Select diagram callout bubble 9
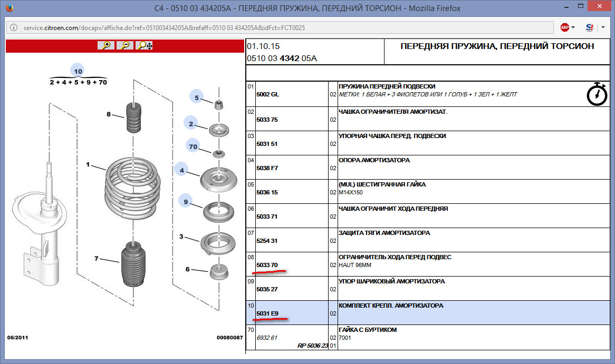 click(186, 202)
